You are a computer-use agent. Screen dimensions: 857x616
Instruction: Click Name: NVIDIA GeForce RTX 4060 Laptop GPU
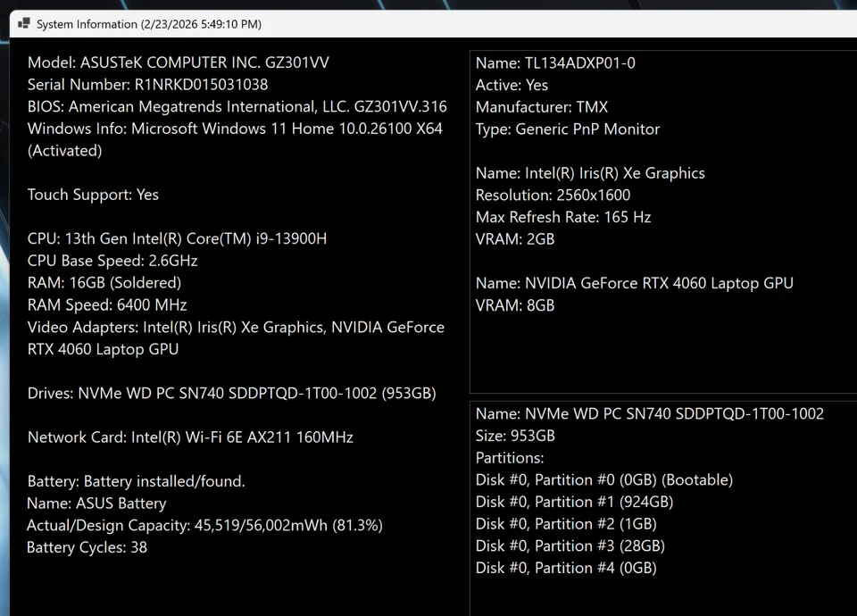[634, 283]
